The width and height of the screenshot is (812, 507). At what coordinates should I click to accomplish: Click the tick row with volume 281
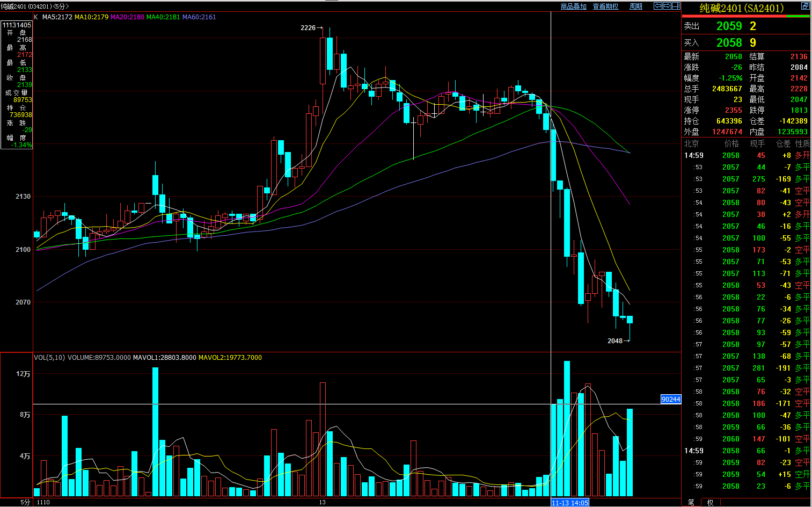click(x=747, y=368)
